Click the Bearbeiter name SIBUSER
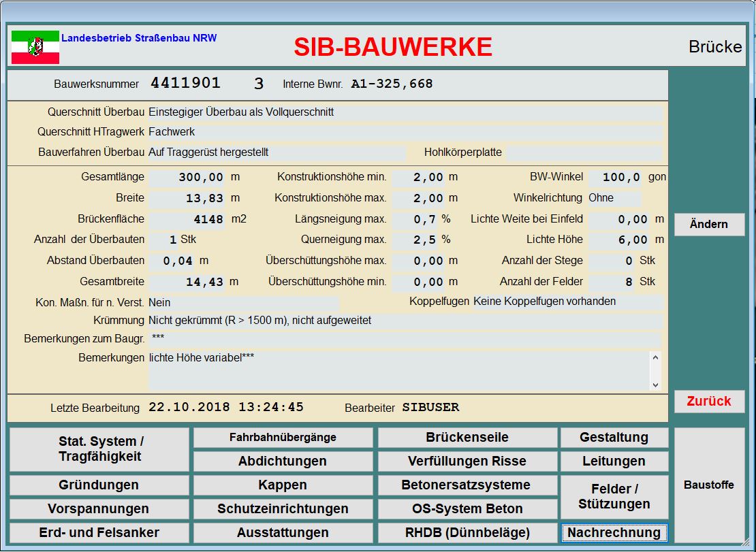The image size is (756, 552). click(x=430, y=408)
